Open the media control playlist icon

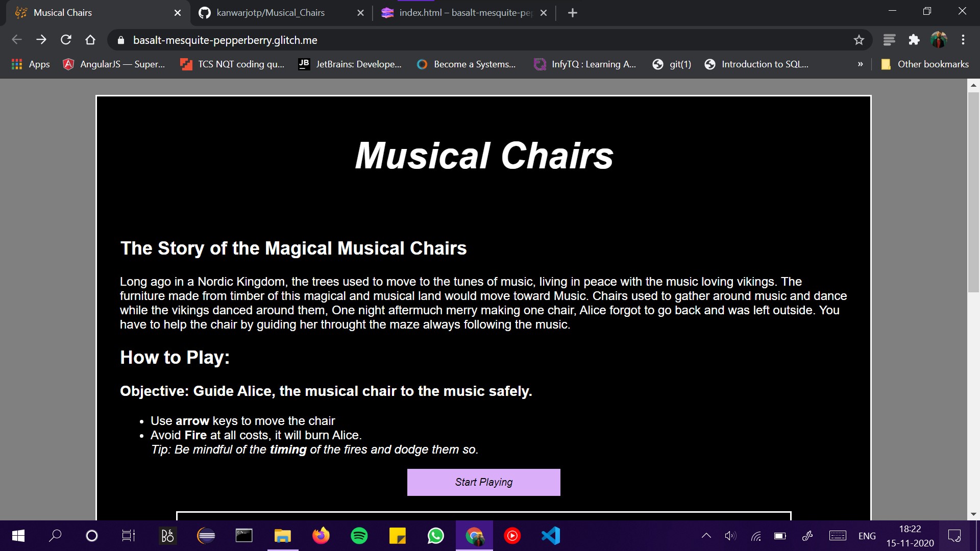click(889, 40)
